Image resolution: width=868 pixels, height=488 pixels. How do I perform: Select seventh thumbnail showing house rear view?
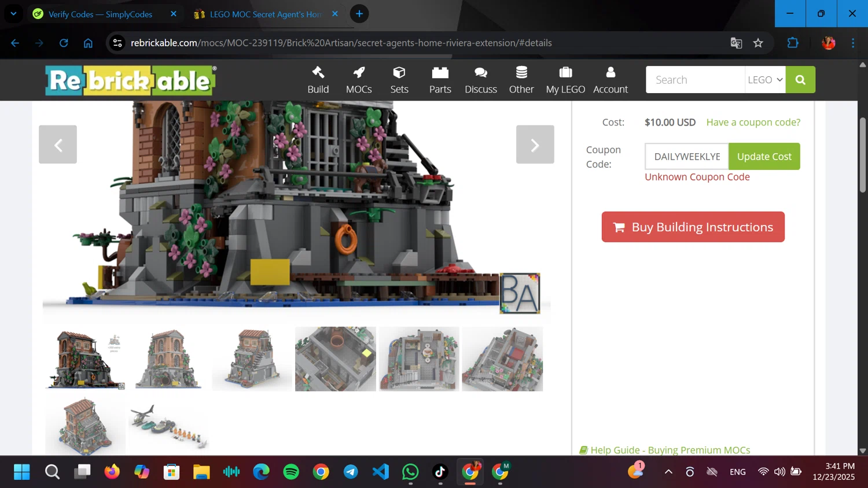click(86, 426)
